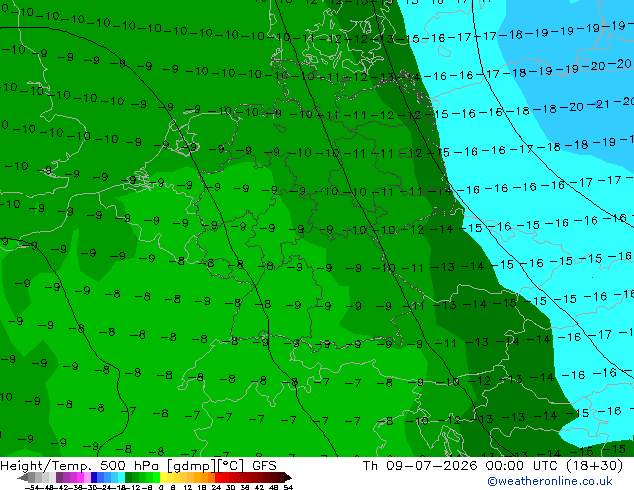Click the -21 temperature label on the map
The image size is (634, 490).
pos(599,104)
